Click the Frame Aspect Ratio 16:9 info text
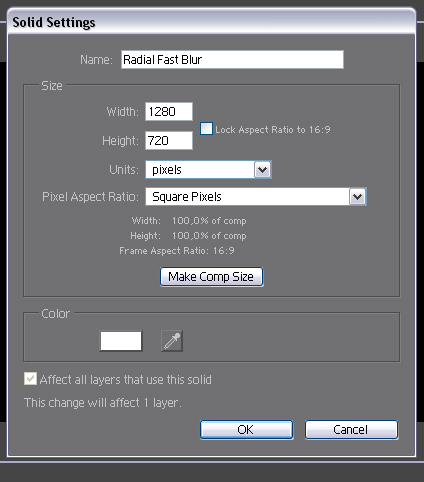Image resolution: width=424 pixels, height=482 pixels. pos(177,251)
